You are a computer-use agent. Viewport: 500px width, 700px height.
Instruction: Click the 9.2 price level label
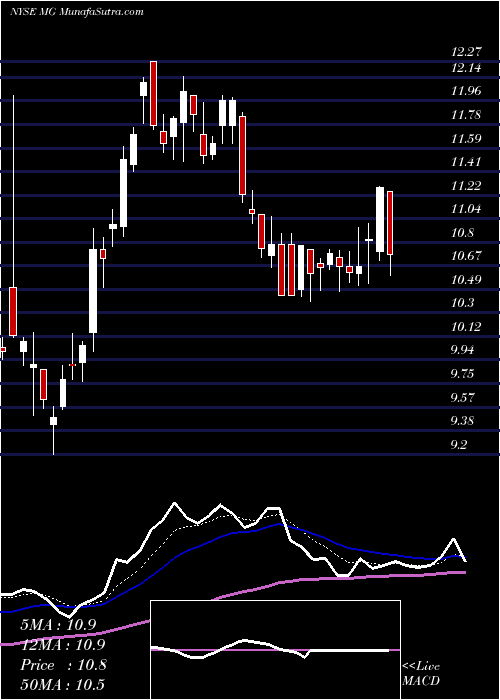coord(460,445)
